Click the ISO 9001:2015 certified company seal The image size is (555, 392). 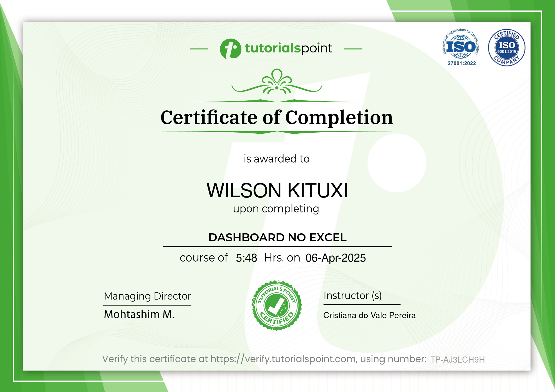pyautogui.click(x=506, y=47)
